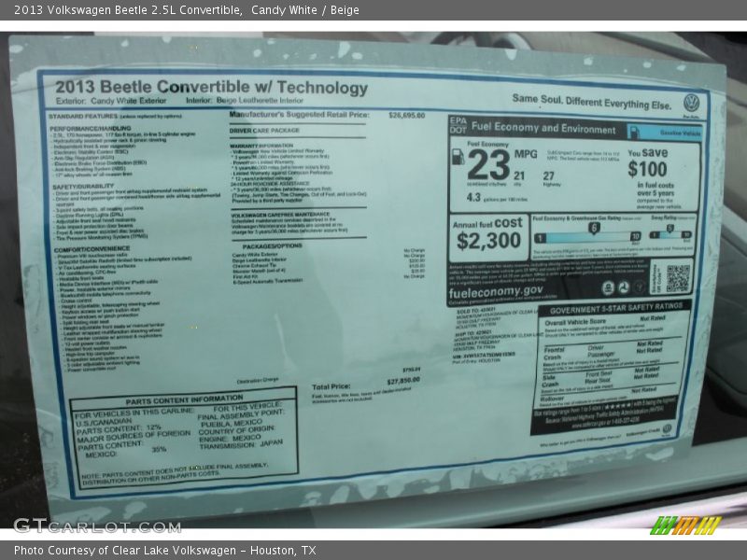Click "PACKAGES/OPTIONS" heading
The image size is (747, 560).
coord(272,246)
